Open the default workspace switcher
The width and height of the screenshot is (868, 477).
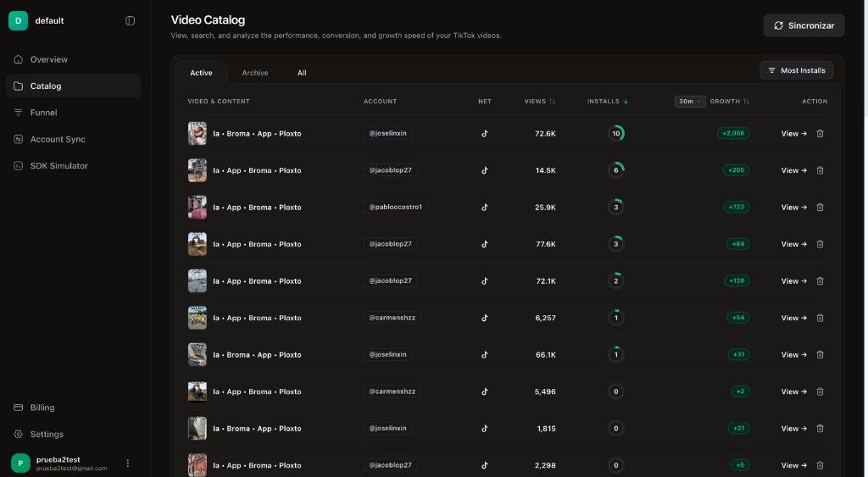36,20
